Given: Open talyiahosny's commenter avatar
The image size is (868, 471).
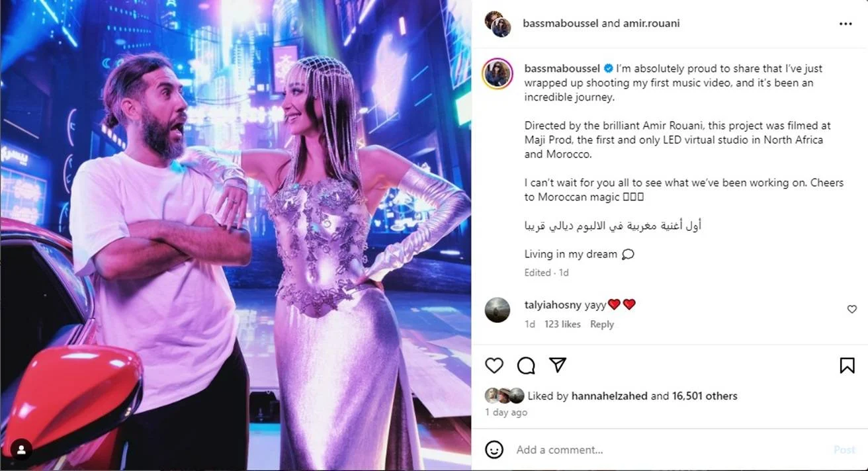Looking at the screenshot, I should click(498, 310).
